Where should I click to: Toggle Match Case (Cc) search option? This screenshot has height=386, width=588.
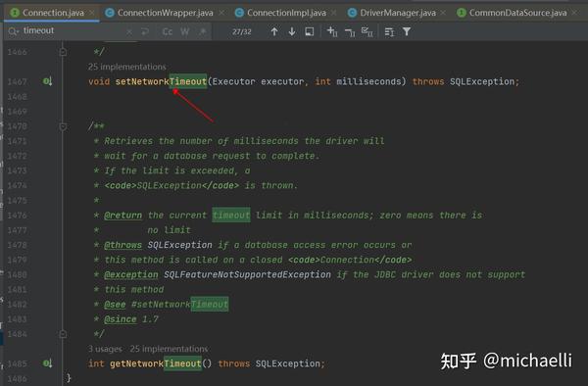click(168, 32)
